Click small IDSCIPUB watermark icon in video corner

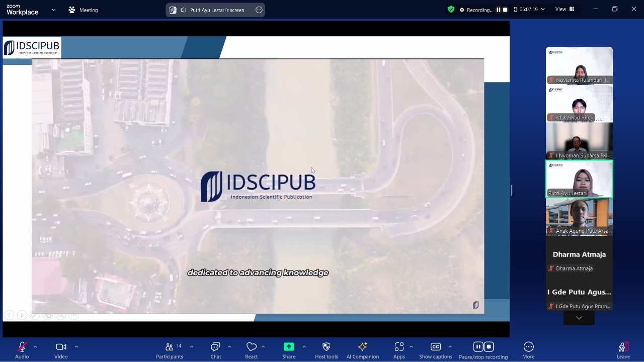click(475, 305)
